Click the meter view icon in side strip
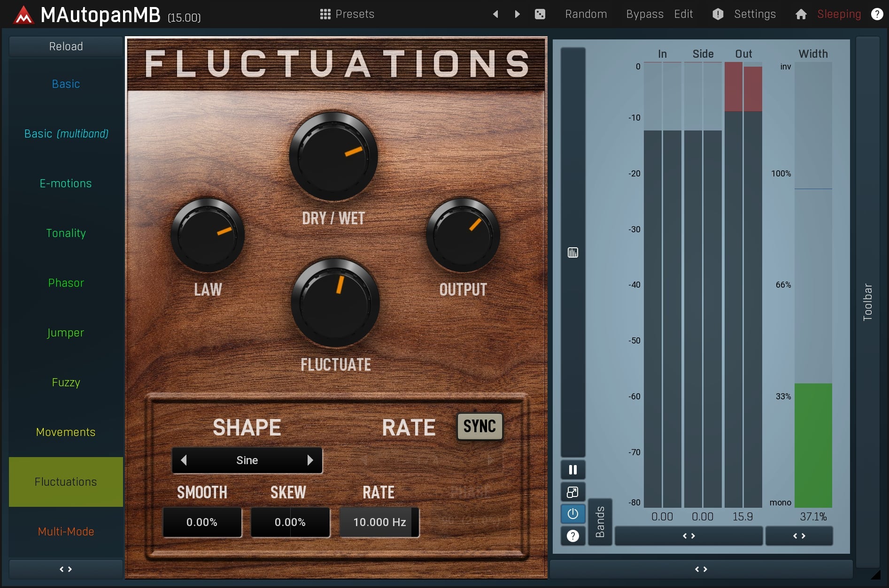 pos(573,252)
